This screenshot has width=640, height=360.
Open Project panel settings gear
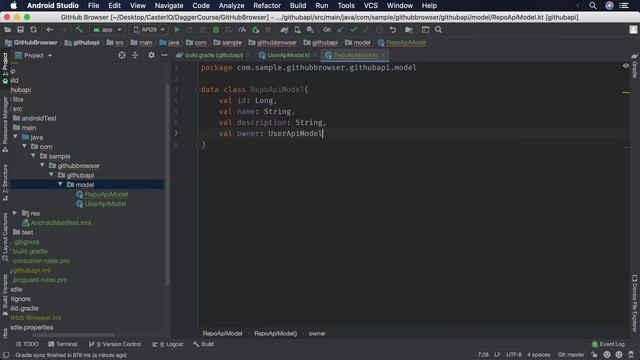coord(151,55)
